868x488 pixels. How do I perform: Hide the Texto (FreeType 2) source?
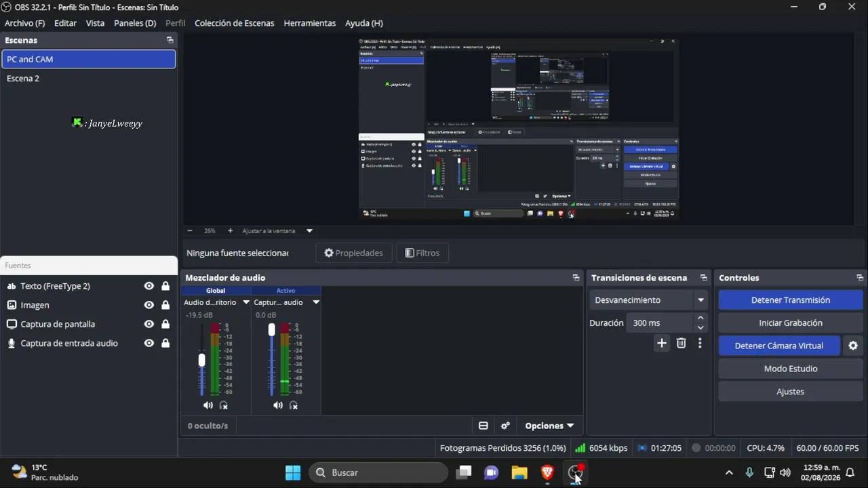coord(149,286)
